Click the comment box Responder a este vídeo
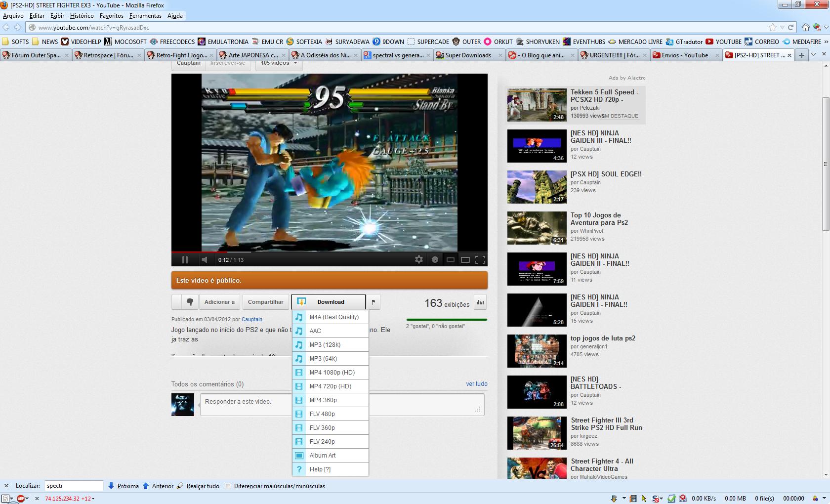The image size is (830, 504). pyautogui.click(x=342, y=405)
